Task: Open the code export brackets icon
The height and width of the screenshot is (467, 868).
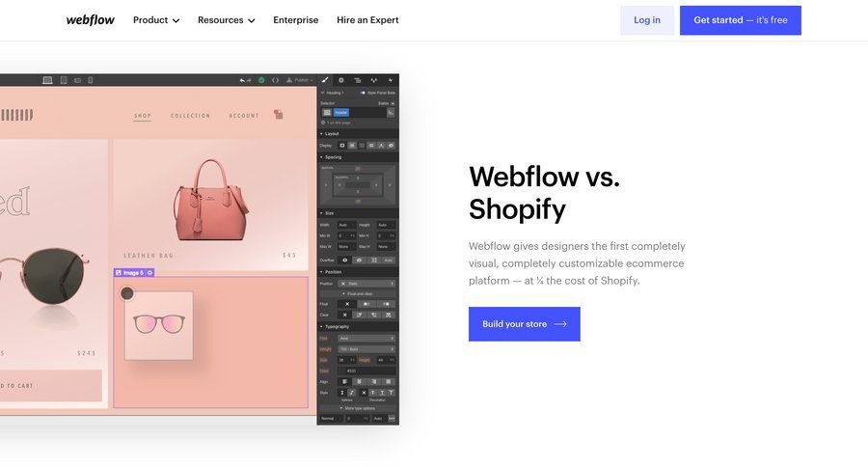Action: [x=275, y=80]
